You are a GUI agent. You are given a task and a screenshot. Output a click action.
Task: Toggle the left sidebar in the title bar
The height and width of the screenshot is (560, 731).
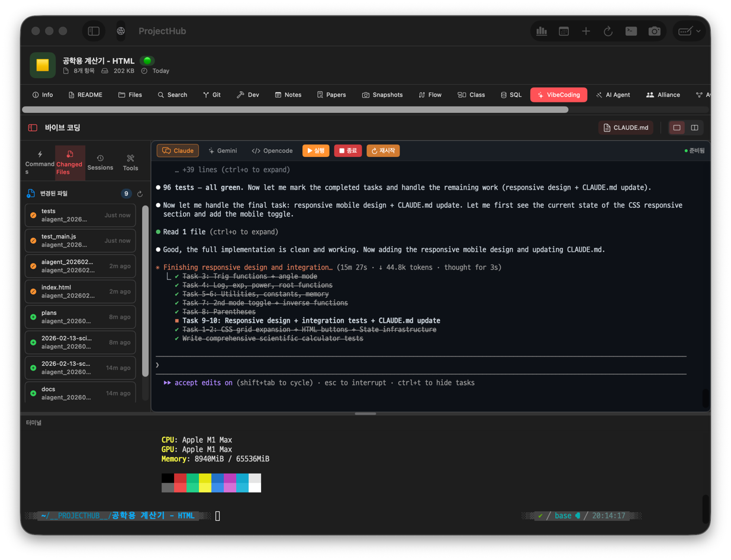coord(94,31)
